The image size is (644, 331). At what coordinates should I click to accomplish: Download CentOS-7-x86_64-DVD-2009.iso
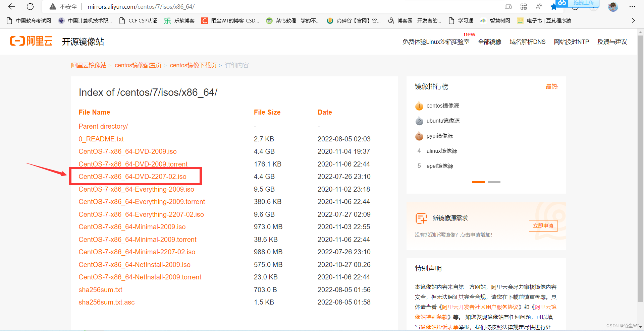[x=127, y=151]
